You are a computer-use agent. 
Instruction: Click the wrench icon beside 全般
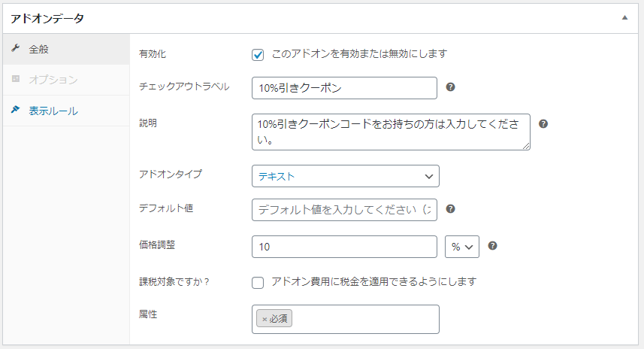(16, 48)
